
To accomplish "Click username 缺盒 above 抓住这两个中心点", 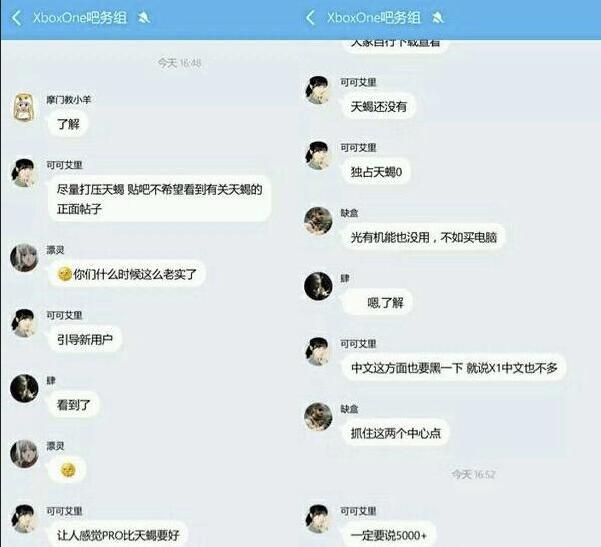I will pos(349,409).
